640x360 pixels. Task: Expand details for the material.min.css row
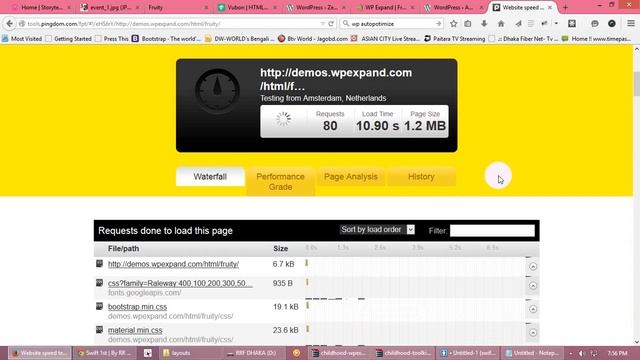pos(533,333)
